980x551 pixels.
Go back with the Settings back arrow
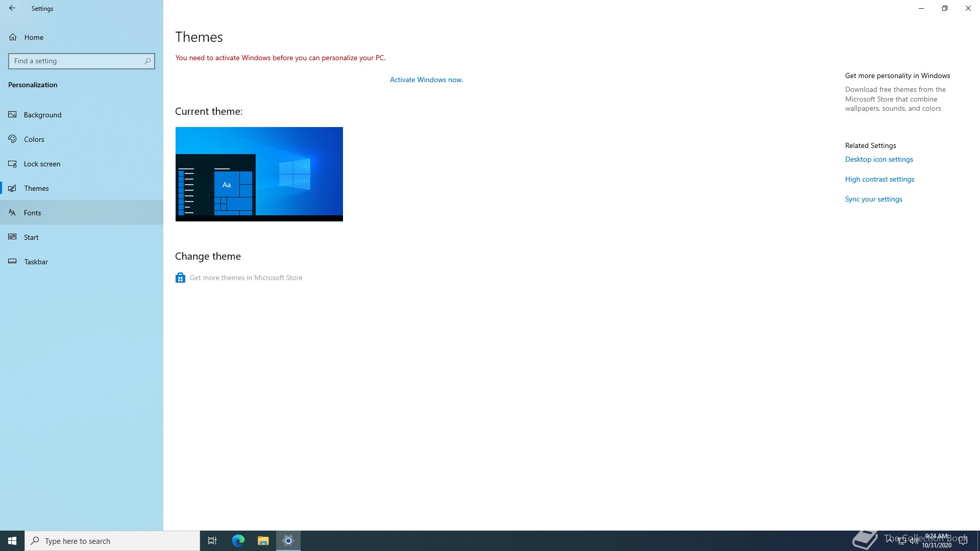tap(12, 8)
